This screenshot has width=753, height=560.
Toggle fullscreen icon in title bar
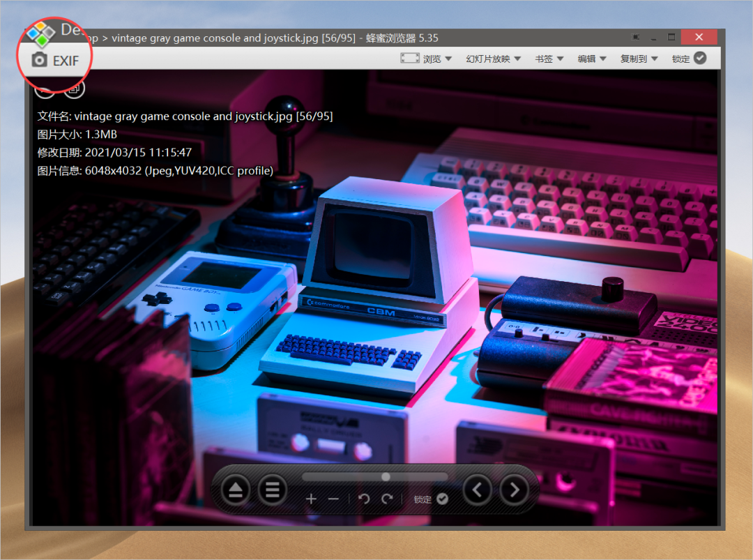pyautogui.click(x=636, y=37)
